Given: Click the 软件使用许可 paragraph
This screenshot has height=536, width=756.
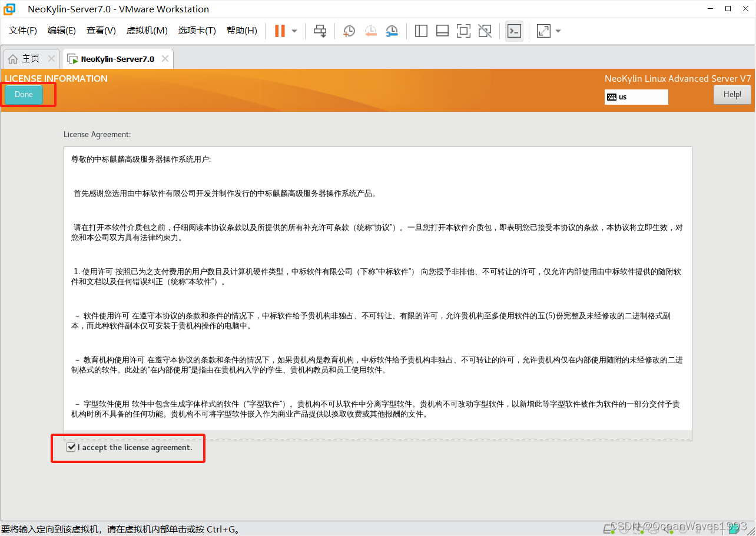Looking at the screenshot, I should pyautogui.click(x=371, y=321).
